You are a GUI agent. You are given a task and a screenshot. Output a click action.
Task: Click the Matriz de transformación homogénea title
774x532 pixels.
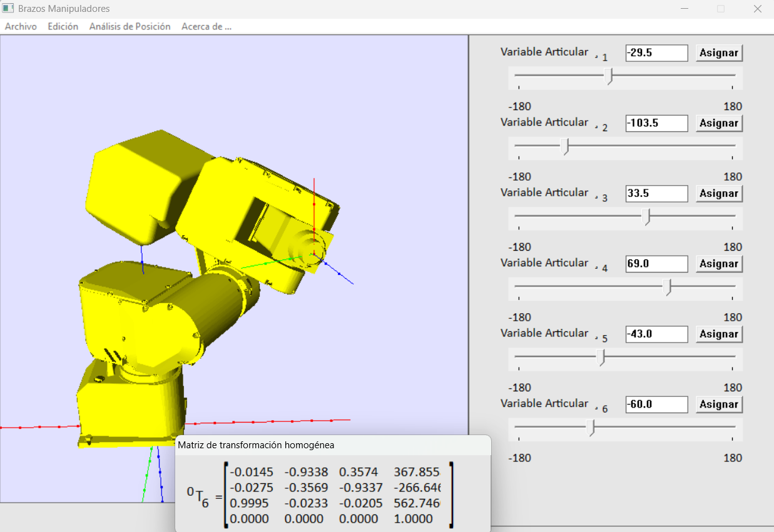256,445
